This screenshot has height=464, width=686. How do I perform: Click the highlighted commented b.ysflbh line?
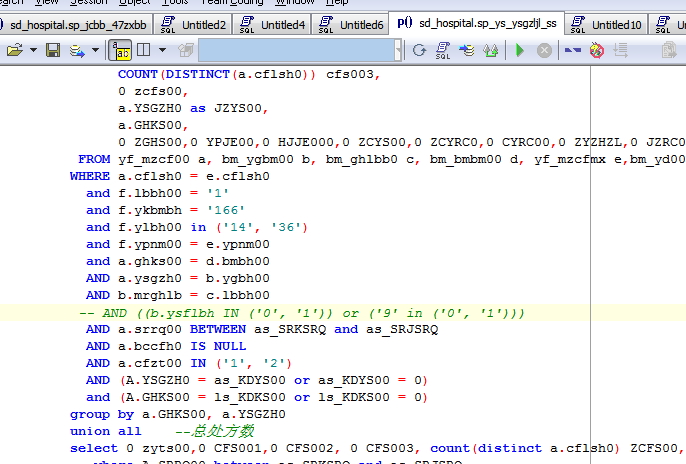coord(301,313)
